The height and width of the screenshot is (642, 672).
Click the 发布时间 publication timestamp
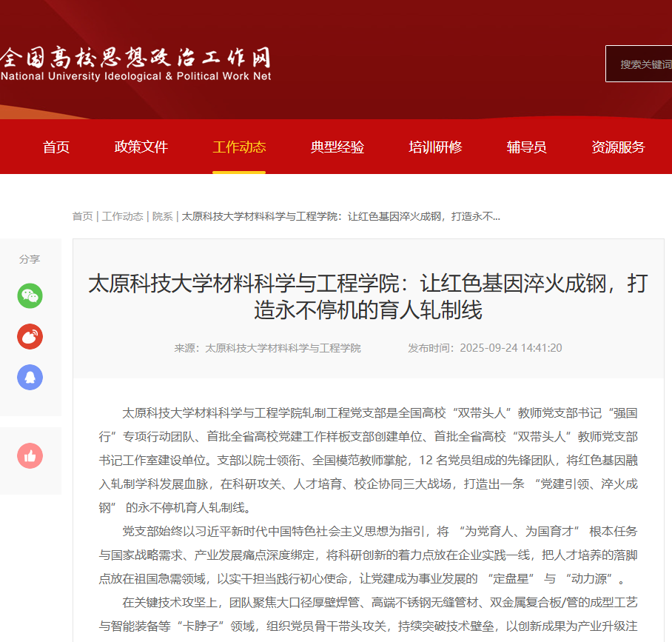pyautogui.click(x=485, y=348)
